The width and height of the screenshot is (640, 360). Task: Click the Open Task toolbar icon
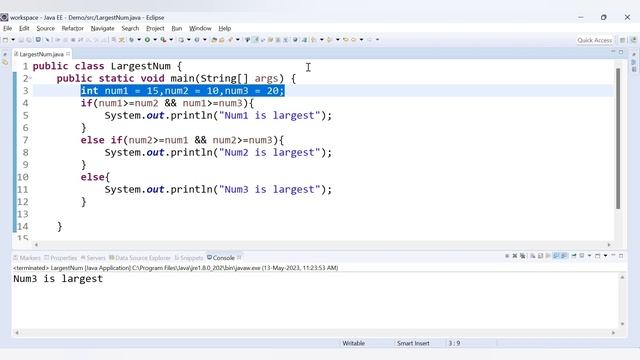pos(222,40)
